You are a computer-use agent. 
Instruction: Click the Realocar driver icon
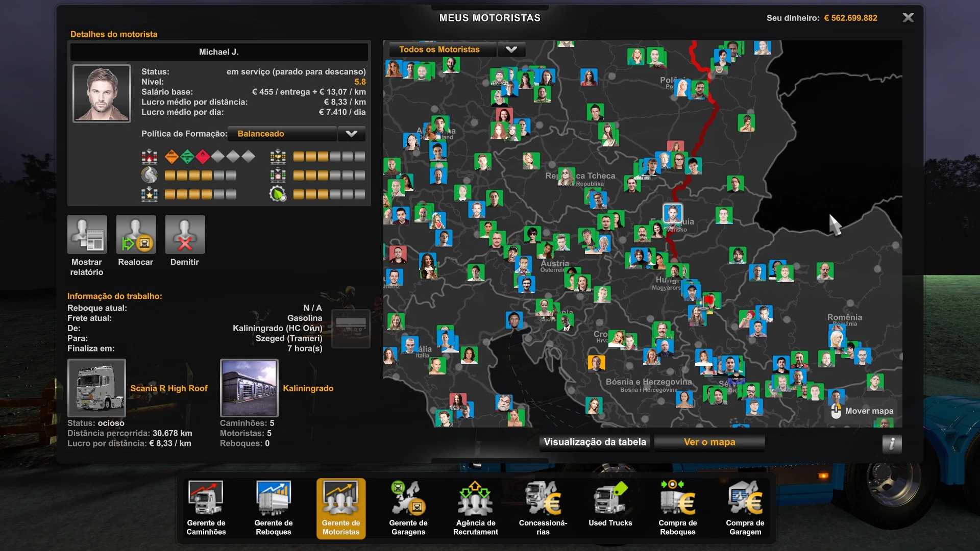tap(135, 235)
